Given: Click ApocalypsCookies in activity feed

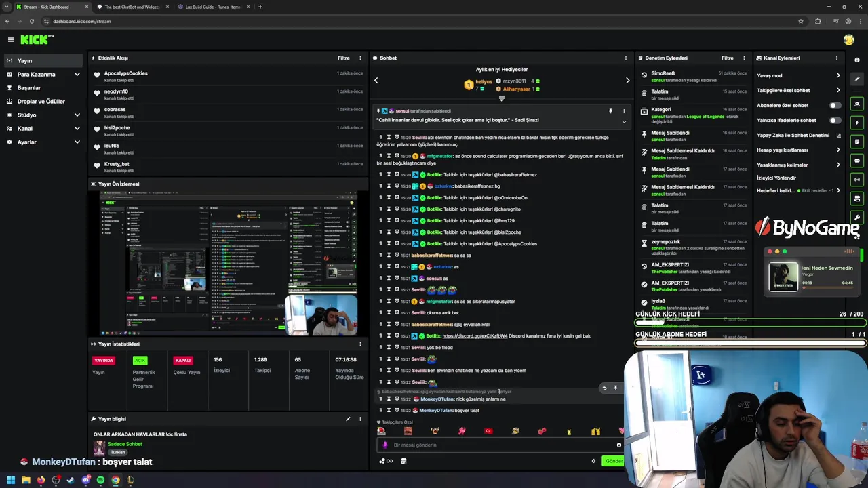Looking at the screenshot, I should [x=125, y=73].
